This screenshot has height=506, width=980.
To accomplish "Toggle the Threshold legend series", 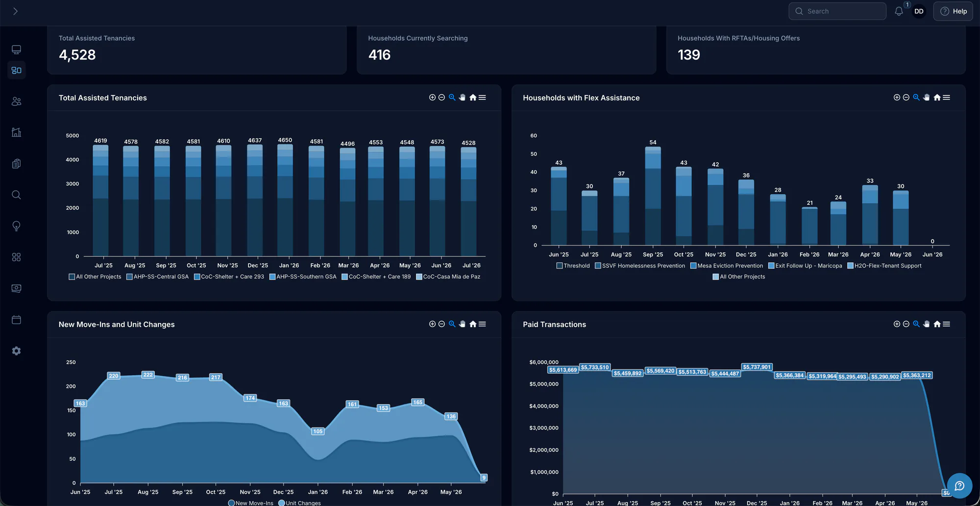I will pos(573,266).
